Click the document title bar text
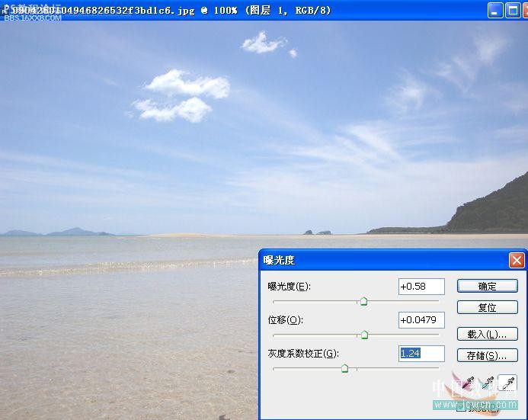The image size is (528, 420). [171, 11]
